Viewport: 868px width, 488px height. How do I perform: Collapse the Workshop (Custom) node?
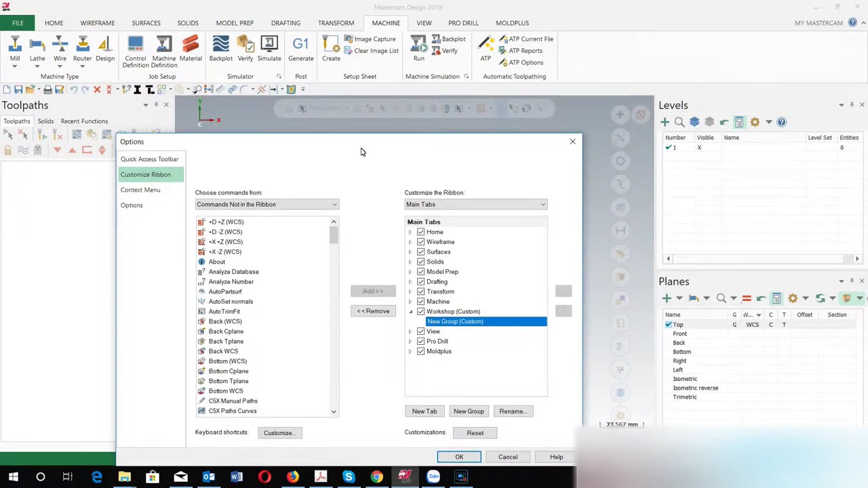tap(410, 312)
